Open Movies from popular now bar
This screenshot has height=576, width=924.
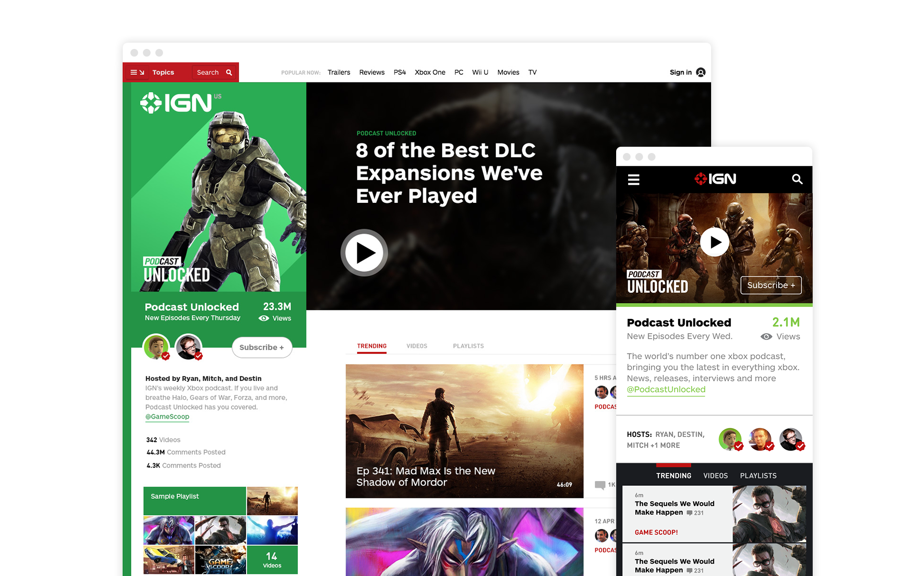point(508,72)
